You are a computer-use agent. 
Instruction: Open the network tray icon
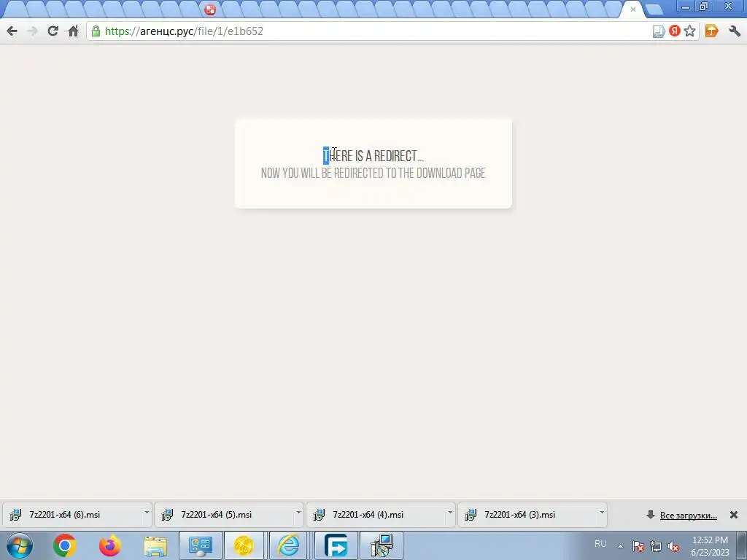coord(656,546)
